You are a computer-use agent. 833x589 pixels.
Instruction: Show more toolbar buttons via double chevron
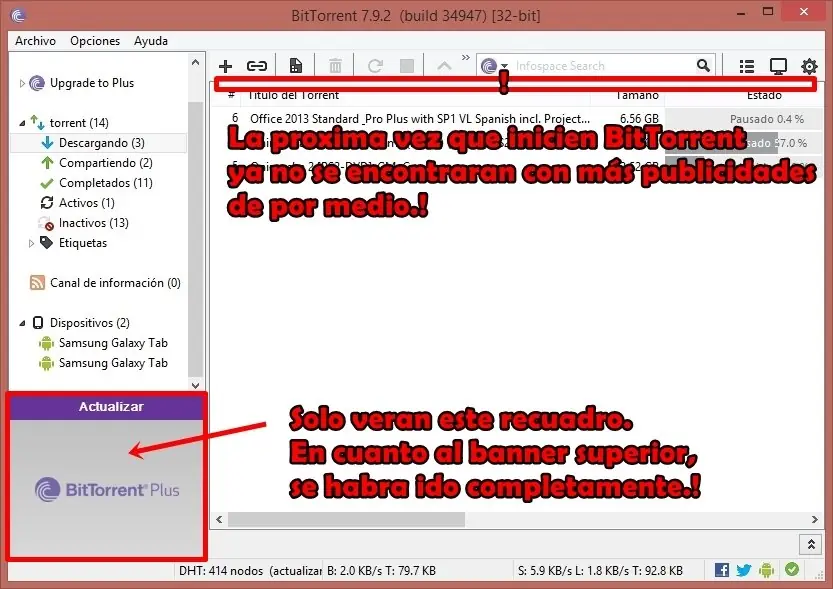pyautogui.click(x=466, y=57)
